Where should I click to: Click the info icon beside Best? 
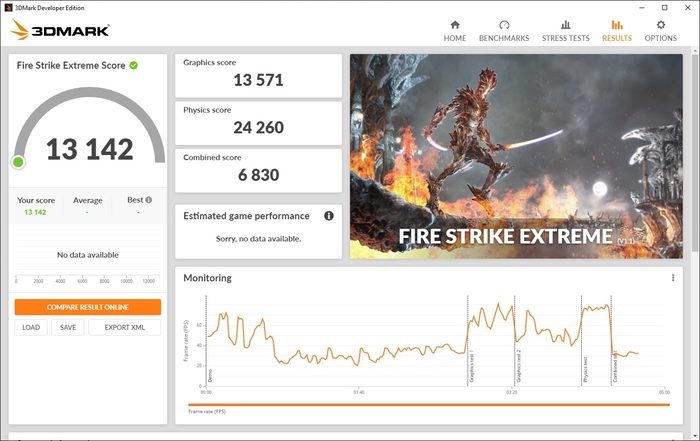149,200
